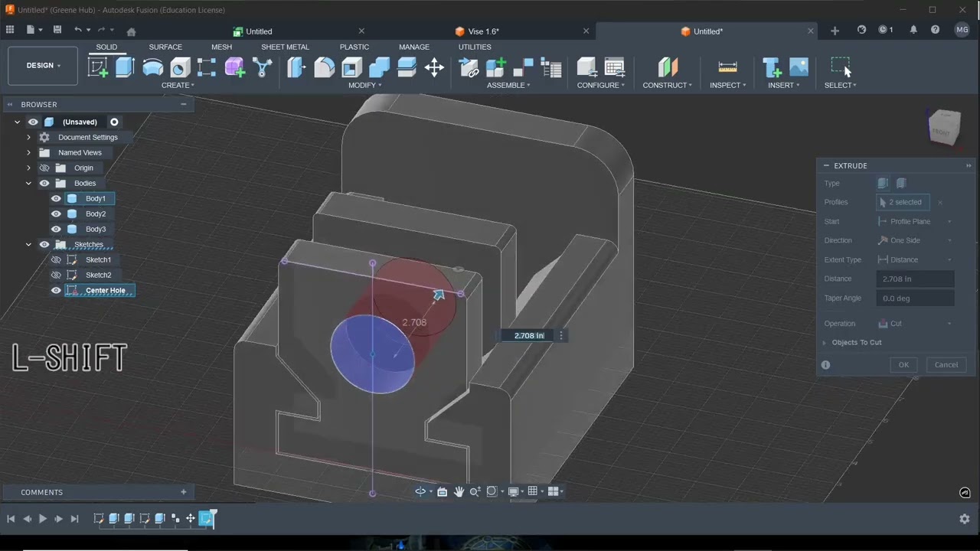Switch to Vise 1.6 document tab

483,31
